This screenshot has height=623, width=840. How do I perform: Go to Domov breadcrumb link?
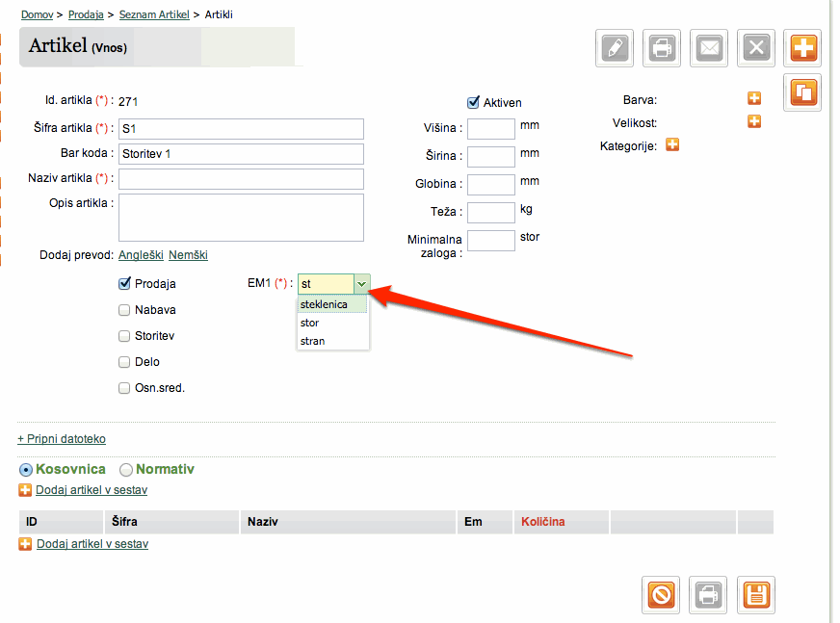(x=37, y=14)
